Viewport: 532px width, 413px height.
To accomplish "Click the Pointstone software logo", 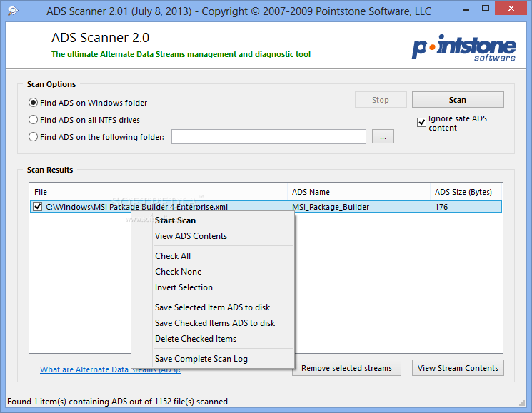I will (x=463, y=48).
